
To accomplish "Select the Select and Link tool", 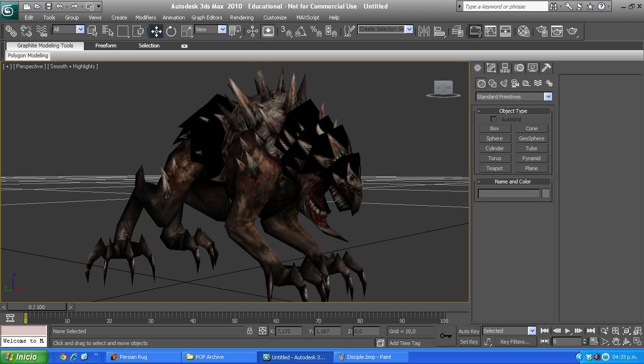I will 10,31.
